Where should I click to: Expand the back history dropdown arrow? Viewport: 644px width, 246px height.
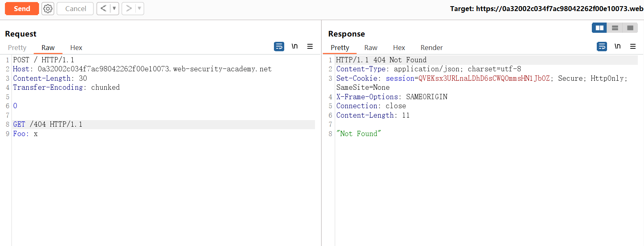click(x=114, y=9)
